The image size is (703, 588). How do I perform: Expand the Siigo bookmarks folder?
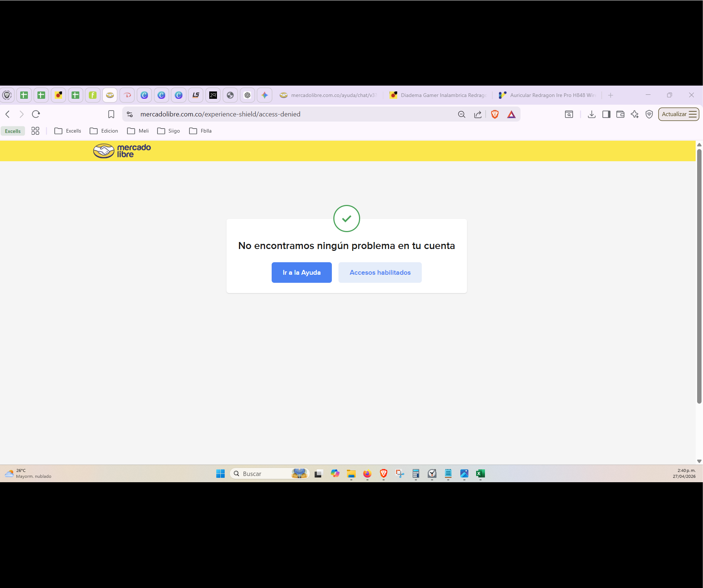click(168, 131)
